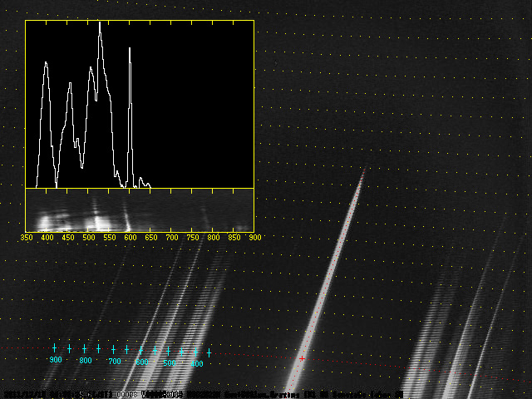
Task: Click the small bump near 650 in the plot
Action: point(141,180)
